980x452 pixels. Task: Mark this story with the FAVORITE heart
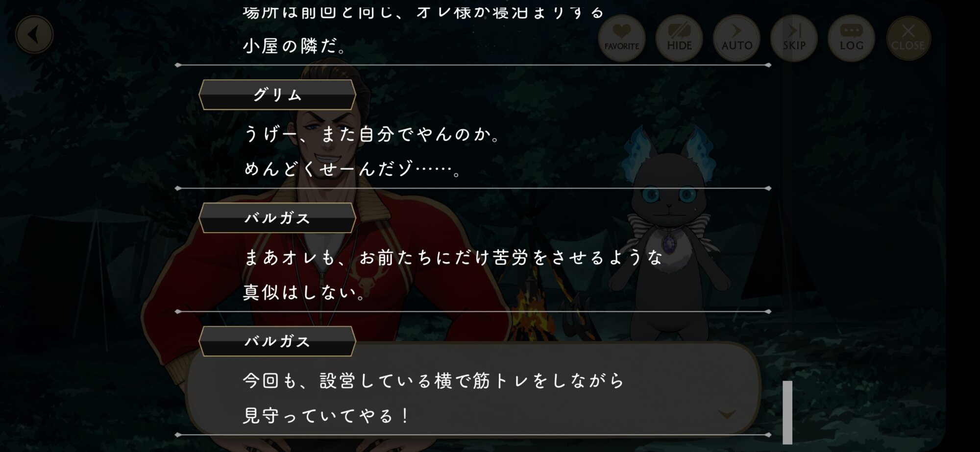point(621,38)
